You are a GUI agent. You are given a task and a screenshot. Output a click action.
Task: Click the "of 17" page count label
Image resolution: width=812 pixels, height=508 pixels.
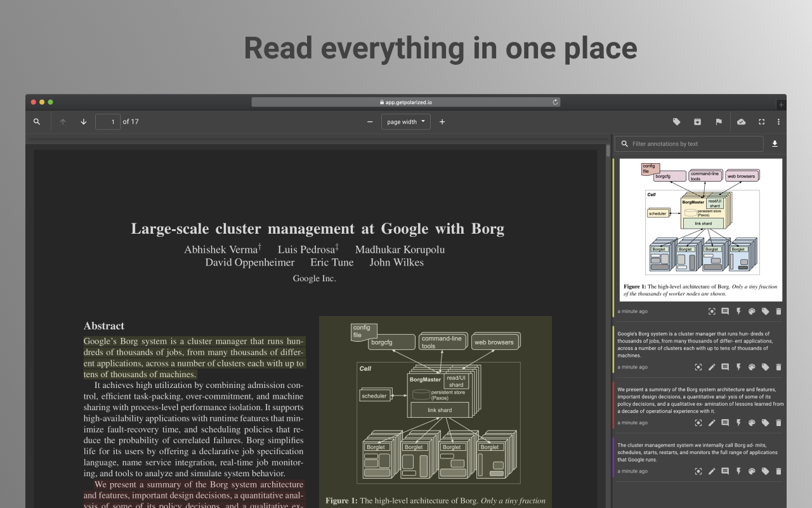[131, 122]
